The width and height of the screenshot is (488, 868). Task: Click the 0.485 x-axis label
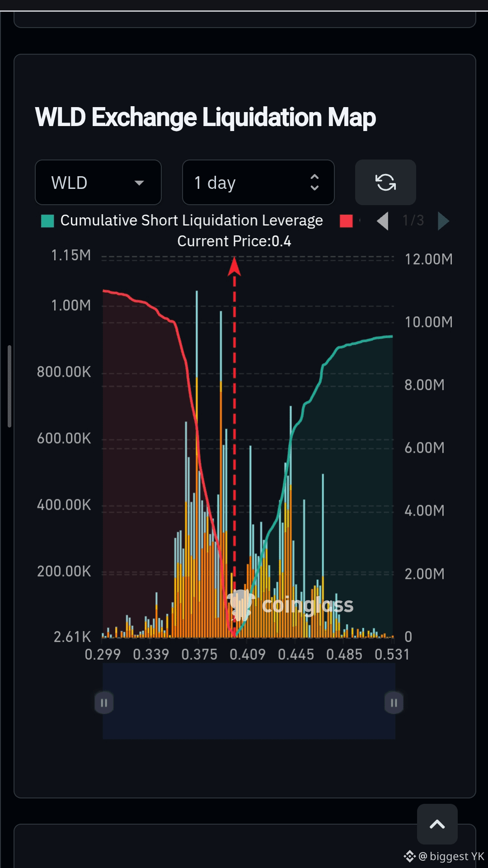(344, 654)
